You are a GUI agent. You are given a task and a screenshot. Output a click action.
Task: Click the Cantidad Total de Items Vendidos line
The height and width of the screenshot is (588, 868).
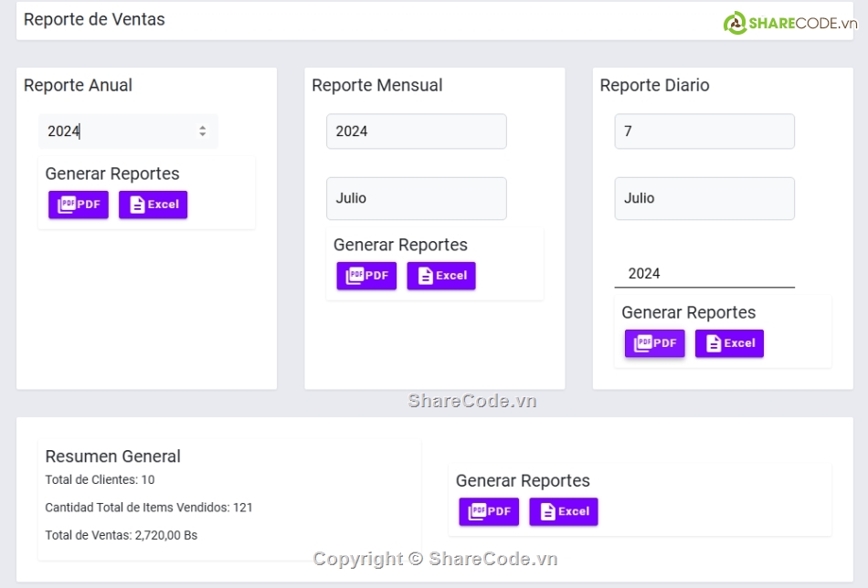(x=149, y=508)
